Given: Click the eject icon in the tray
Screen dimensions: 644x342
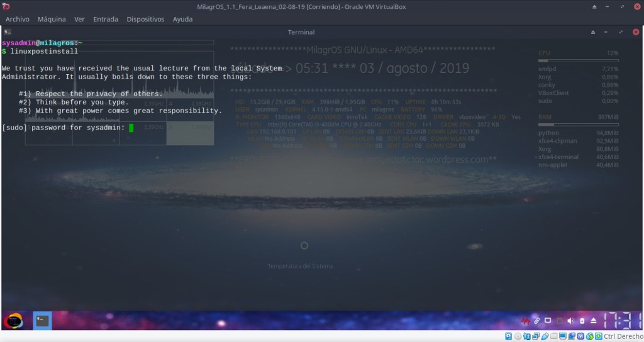Looking at the screenshot, I should pos(593,321).
